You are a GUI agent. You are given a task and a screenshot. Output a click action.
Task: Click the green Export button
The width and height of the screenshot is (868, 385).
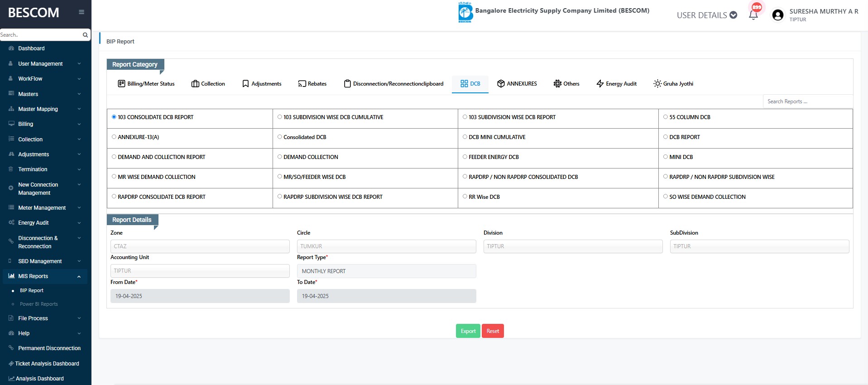click(468, 331)
